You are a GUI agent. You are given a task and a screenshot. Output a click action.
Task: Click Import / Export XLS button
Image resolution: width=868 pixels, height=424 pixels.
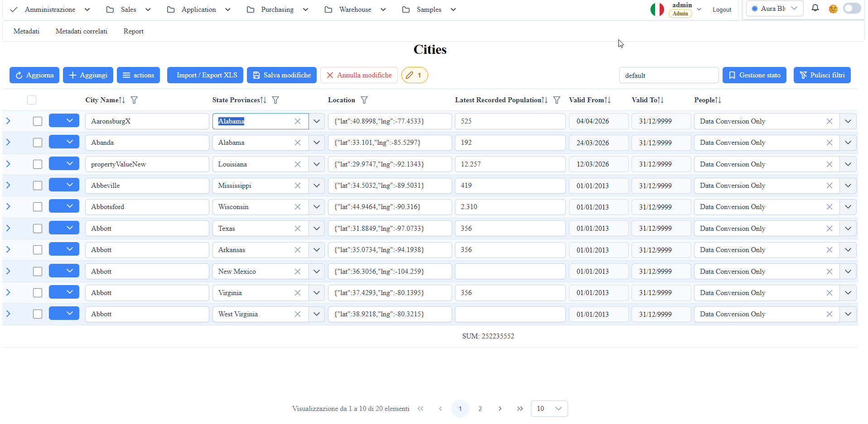(x=205, y=75)
